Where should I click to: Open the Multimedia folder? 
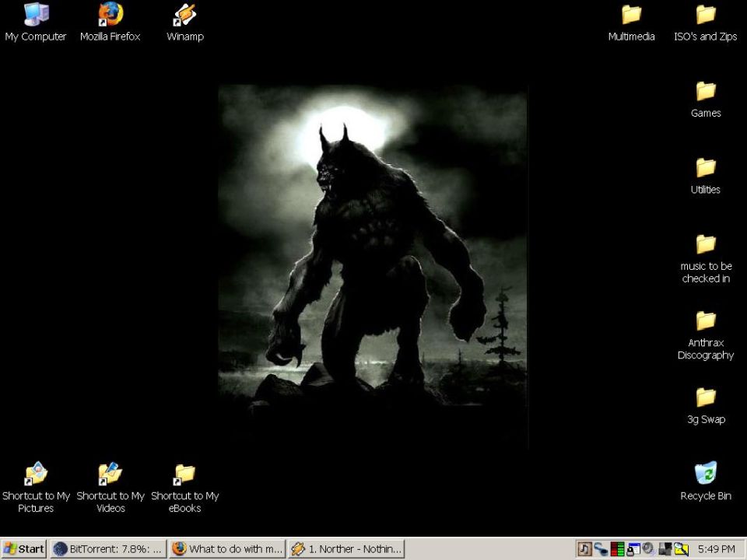(x=631, y=23)
